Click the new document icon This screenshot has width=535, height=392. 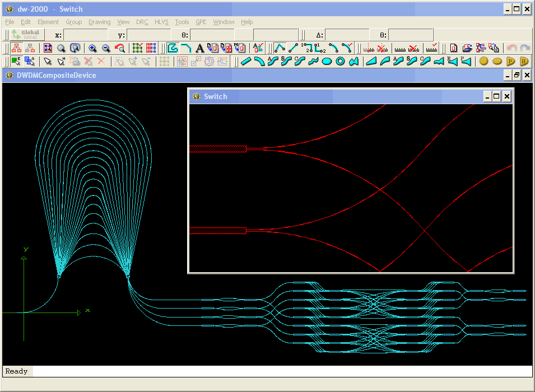[453, 48]
